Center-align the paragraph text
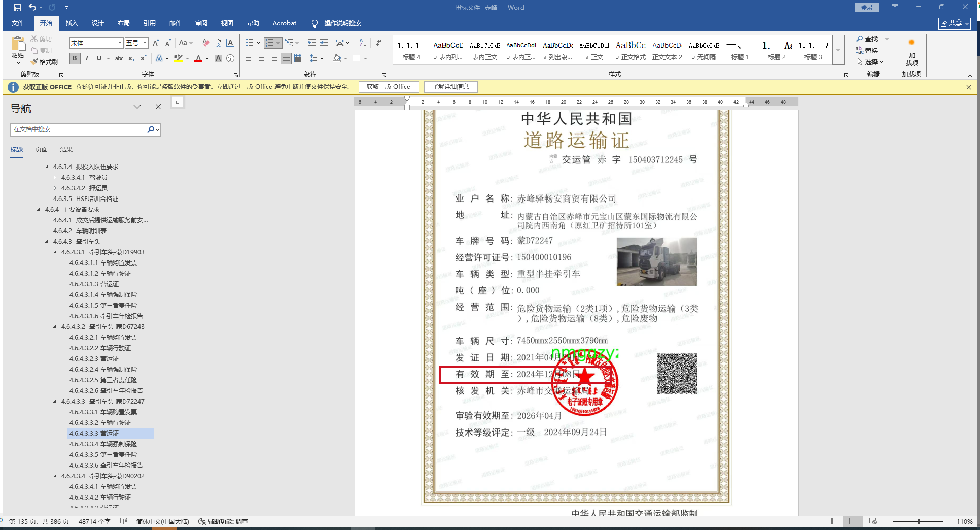The height and width of the screenshot is (530, 980). click(x=262, y=58)
